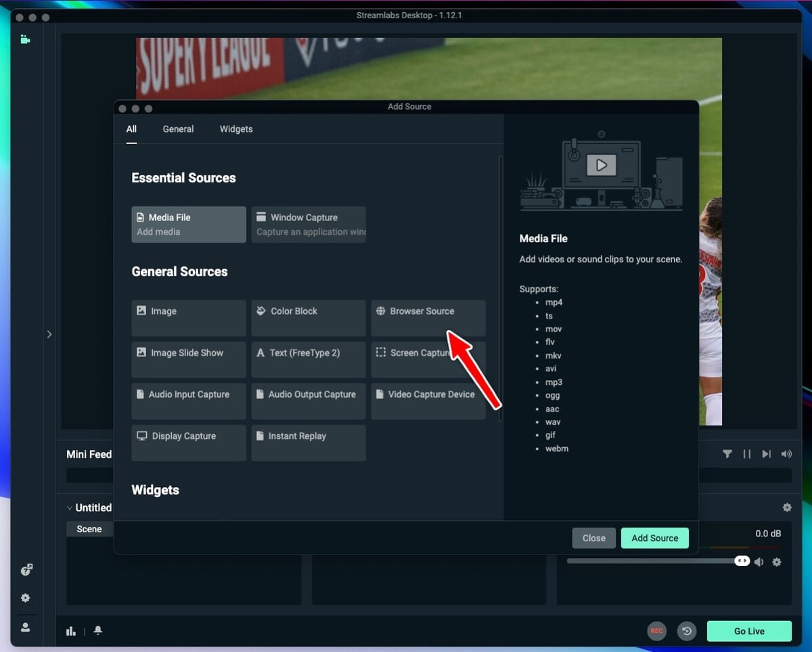Expand the collapsed left panel arrow
812x652 pixels.
(x=49, y=333)
